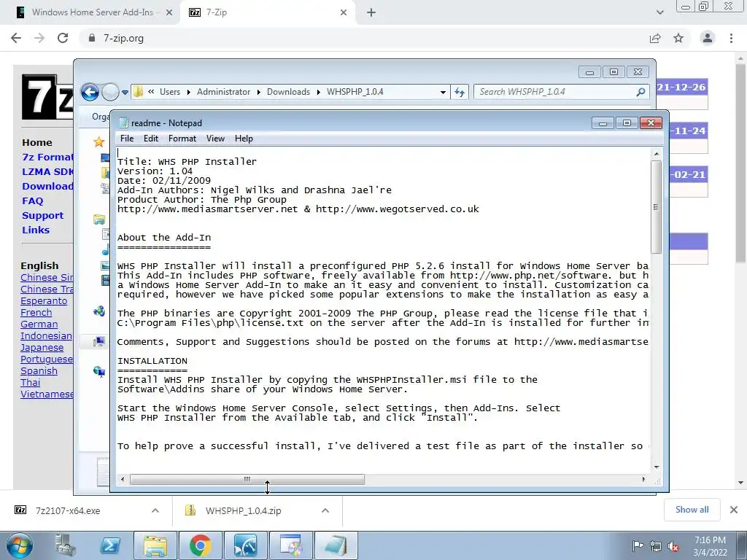The width and height of the screenshot is (747, 560).
Task: Open the Notepad Help menu
Action: click(244, 139)
